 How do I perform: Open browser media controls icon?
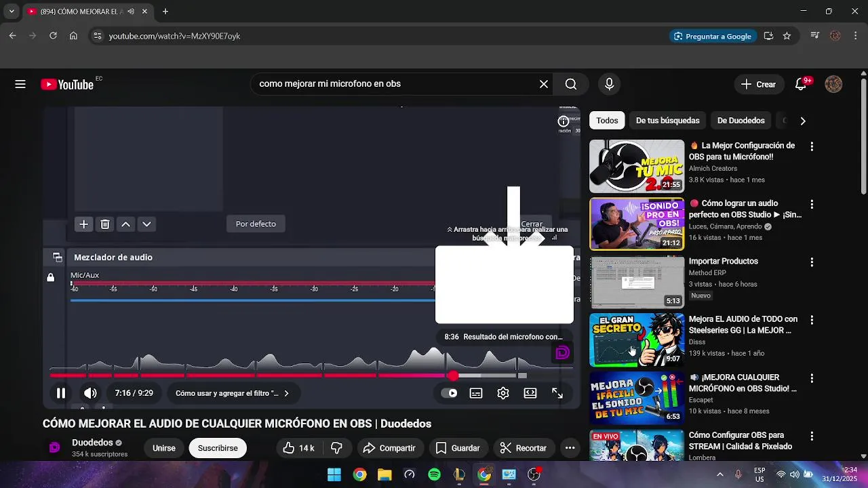point(815,36)
